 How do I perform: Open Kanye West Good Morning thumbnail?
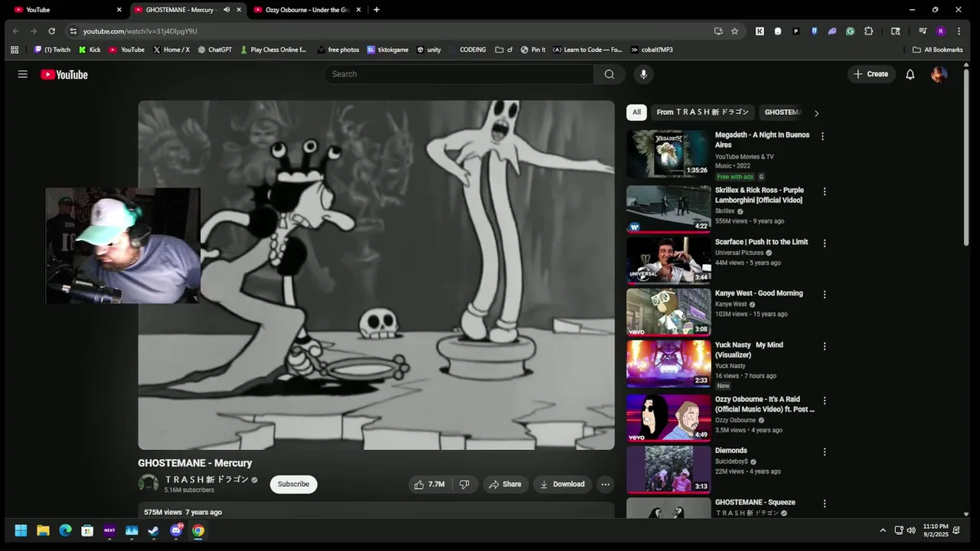pos(668,311)
